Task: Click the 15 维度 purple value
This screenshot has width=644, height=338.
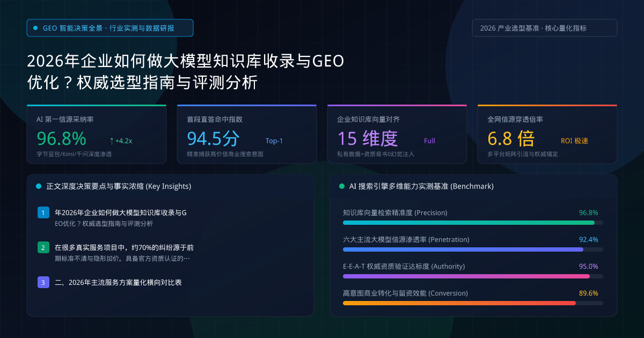Action: [x=368, y=138]
